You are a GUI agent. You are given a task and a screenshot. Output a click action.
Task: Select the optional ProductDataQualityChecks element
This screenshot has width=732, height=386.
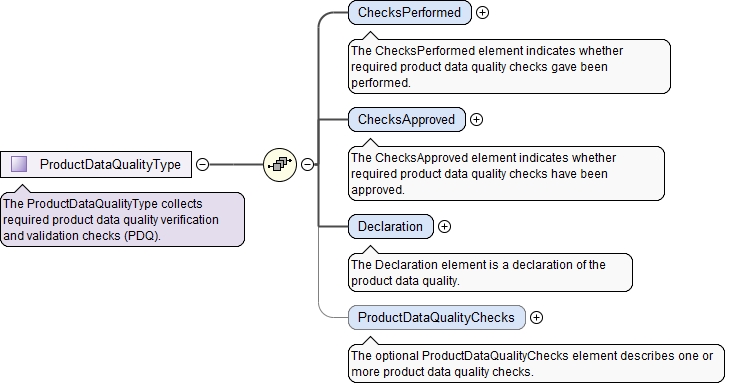click(x=436, y=317)
